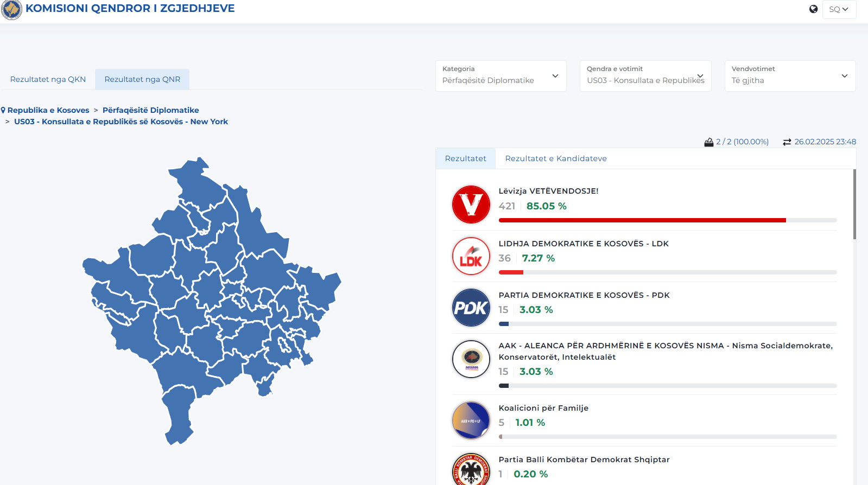Screen dimensions: 868x485
Task: Click the PDK result progress bar
Action: pyautogui.click(x=668, y=324)
